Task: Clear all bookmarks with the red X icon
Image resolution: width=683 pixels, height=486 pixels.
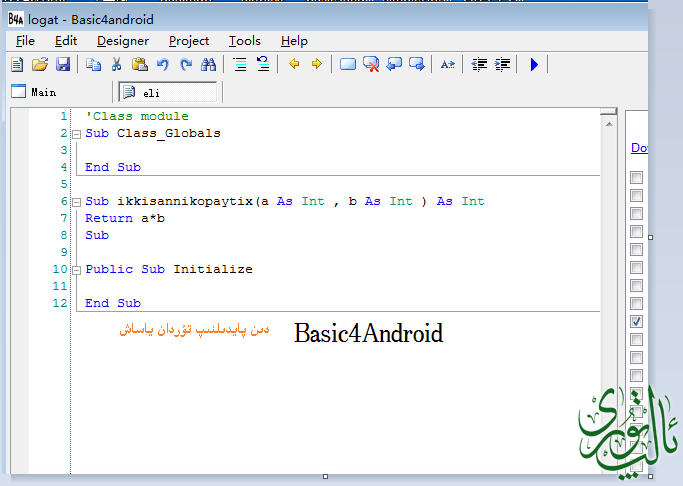Action: coord(371,64)
